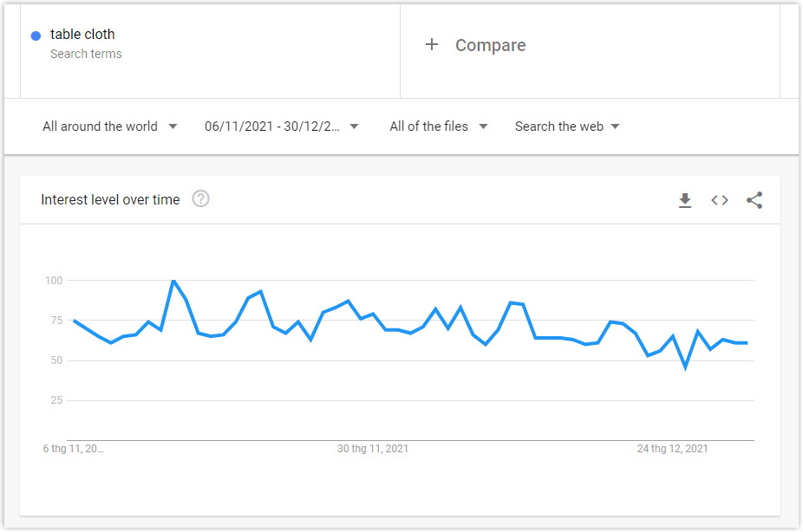Open the Search the web dropdown
Screen dimensions: 803x532
(x=567, y=127)
